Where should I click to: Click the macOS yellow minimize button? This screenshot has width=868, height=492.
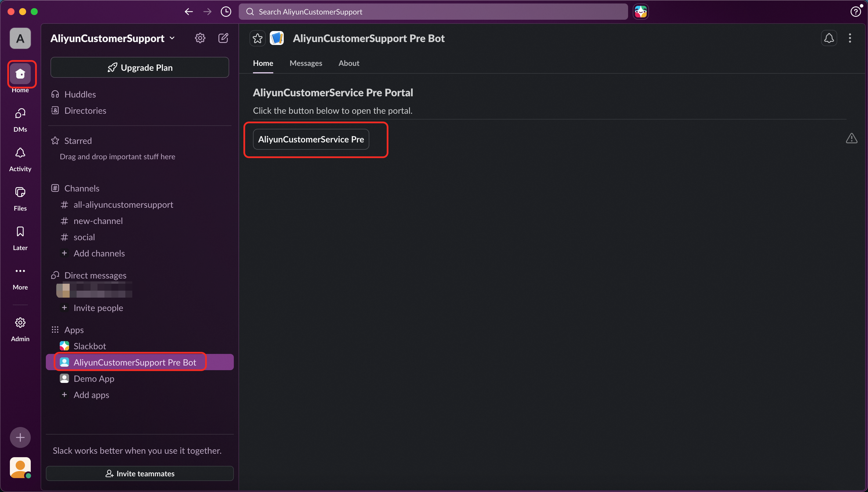tap(23, 12)
